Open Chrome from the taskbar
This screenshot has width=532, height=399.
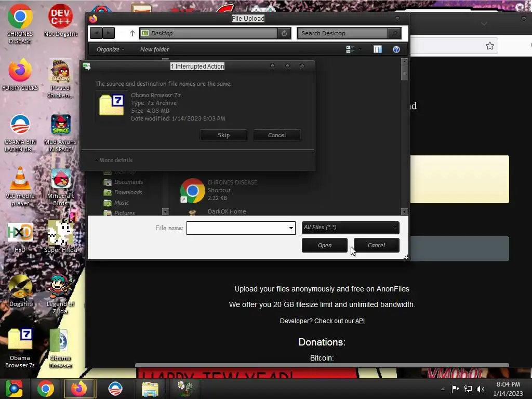pos(46,389)
